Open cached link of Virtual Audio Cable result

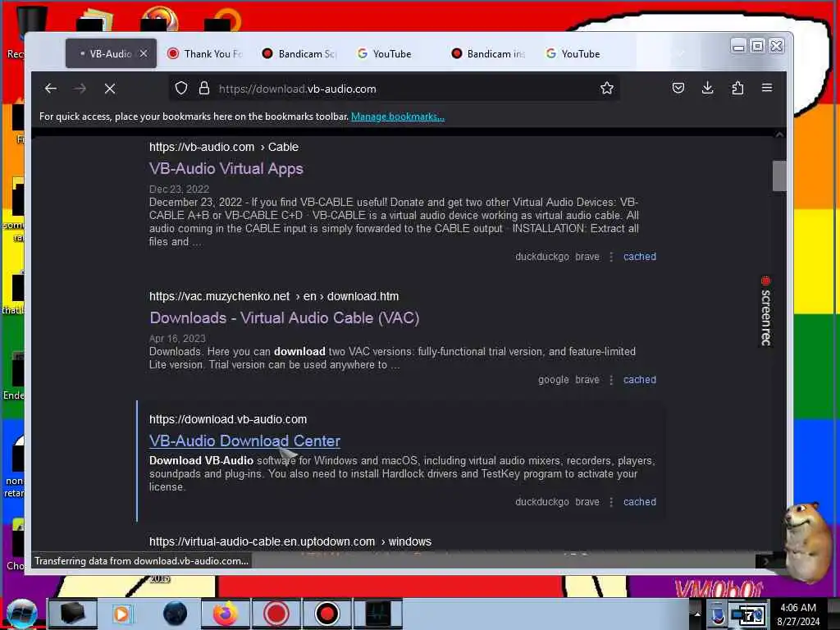tap(640, 380)
